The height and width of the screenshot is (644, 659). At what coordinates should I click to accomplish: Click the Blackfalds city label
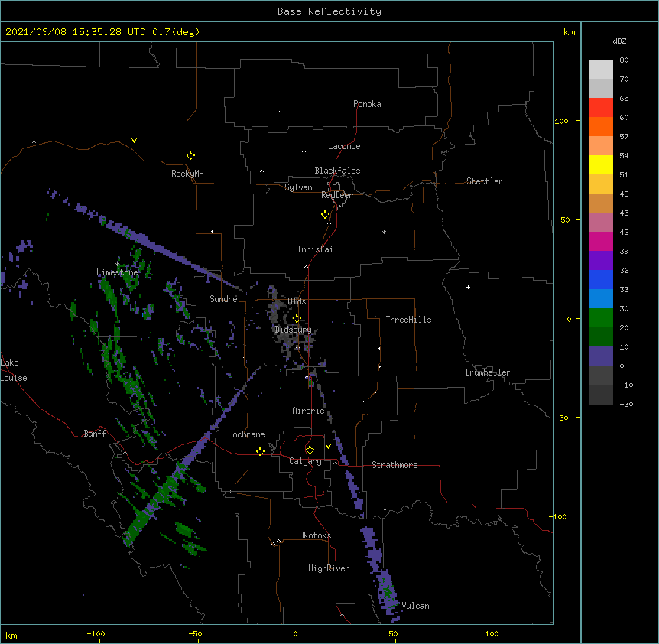(337, 171)
